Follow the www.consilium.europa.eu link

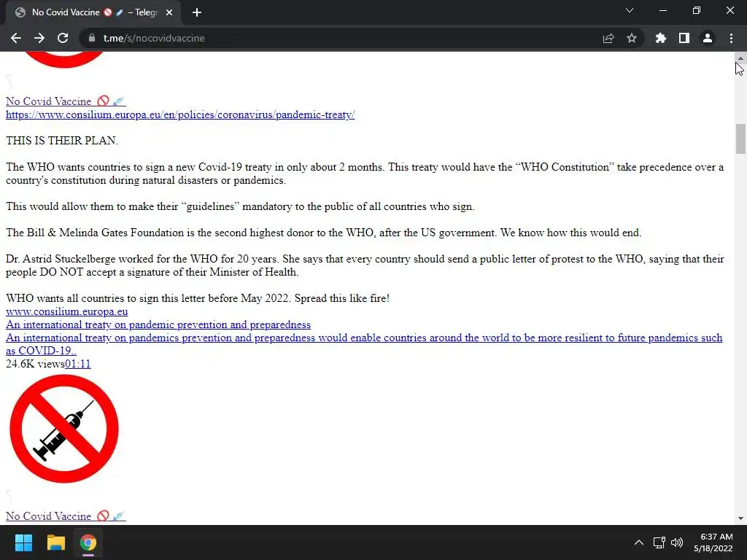tap(66, 311)
